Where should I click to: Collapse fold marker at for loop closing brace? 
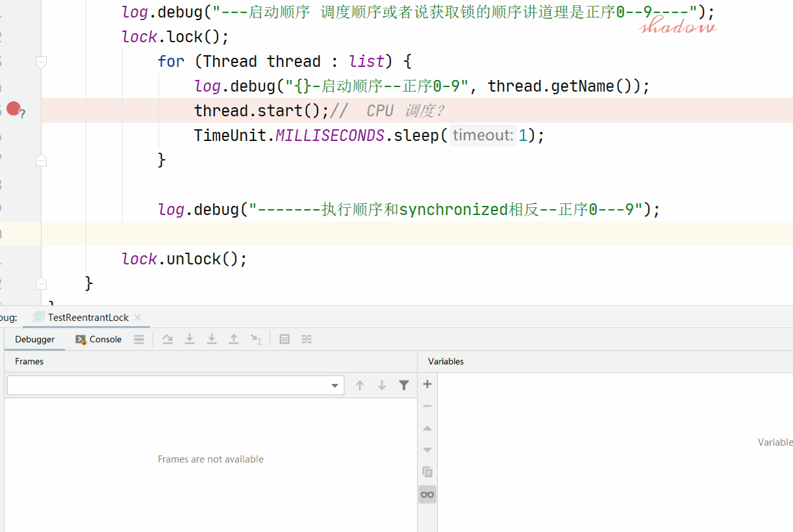point(41,160)
